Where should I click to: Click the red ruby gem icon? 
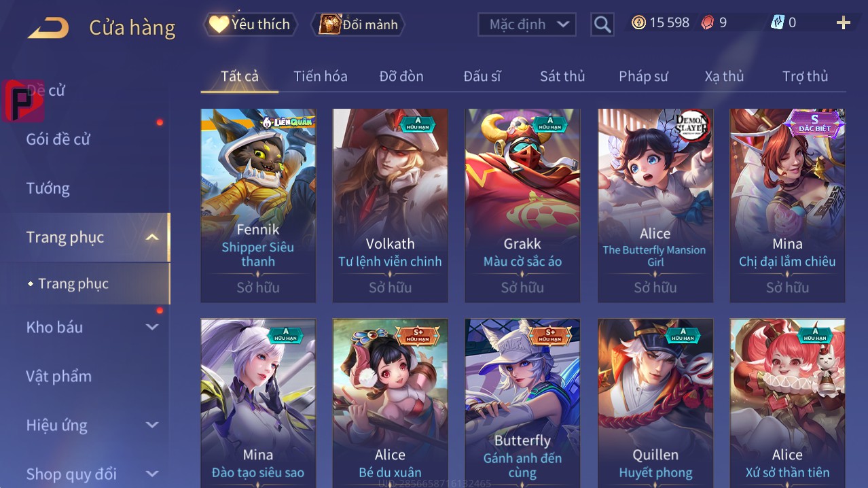[708, 22]
